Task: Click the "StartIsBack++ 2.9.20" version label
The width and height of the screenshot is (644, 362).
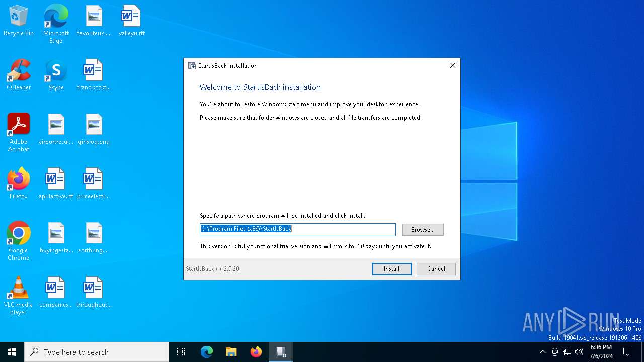Action: coord(212,269)
